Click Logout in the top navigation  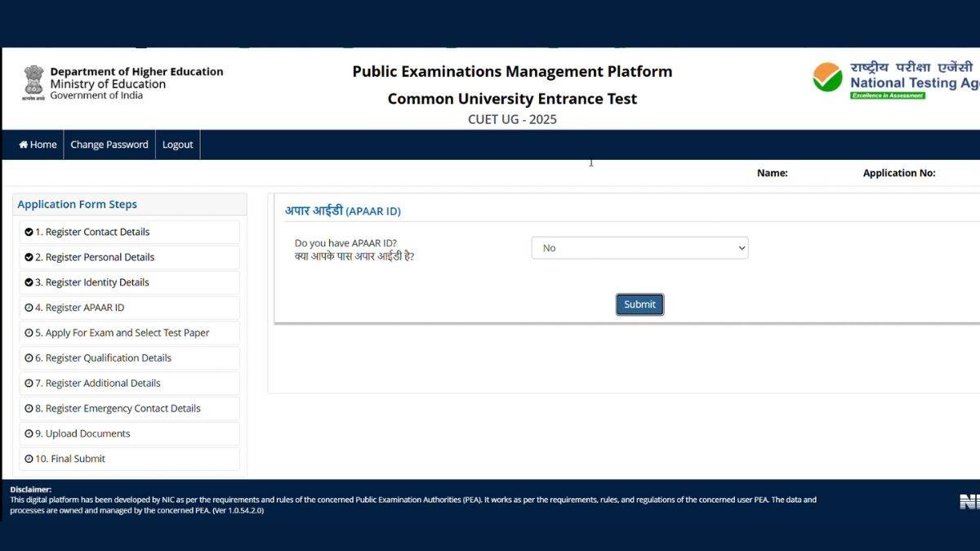pyautogui.click(x=177, y=144)
